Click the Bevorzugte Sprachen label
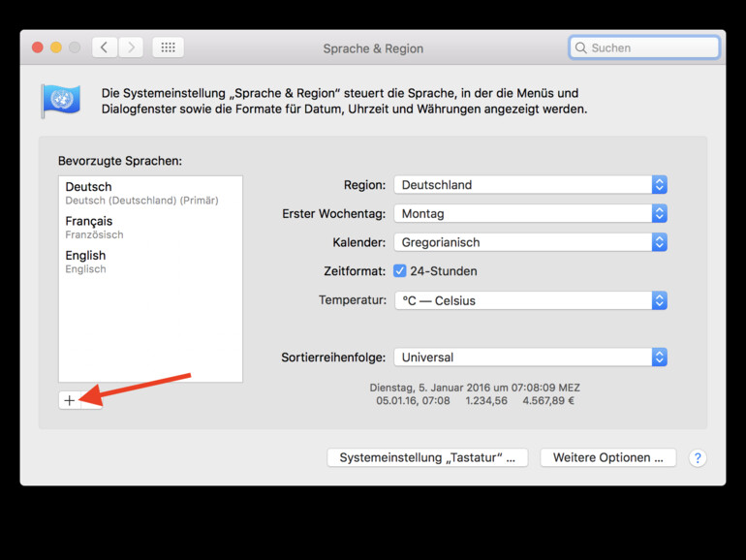Viewport: 746px width, 560px height. click(120, 161)
